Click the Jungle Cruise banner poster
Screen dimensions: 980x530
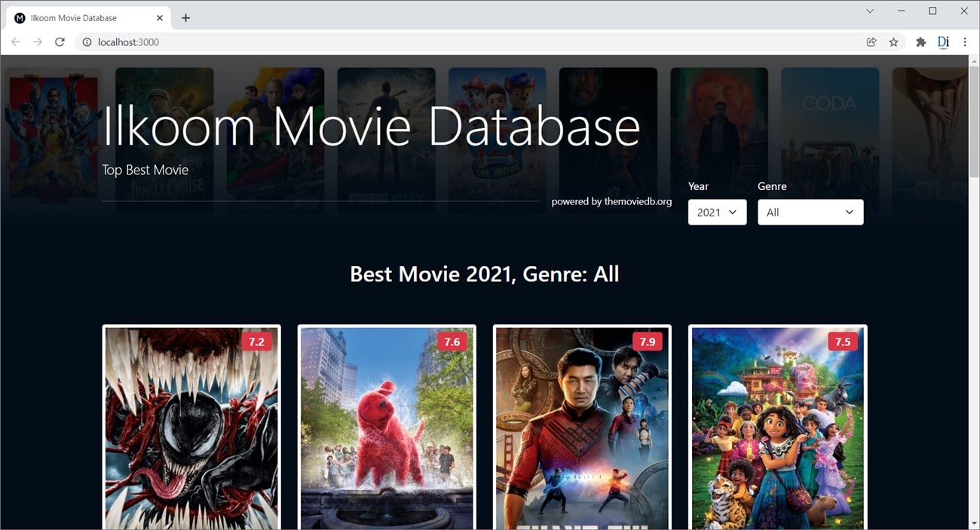164,140
